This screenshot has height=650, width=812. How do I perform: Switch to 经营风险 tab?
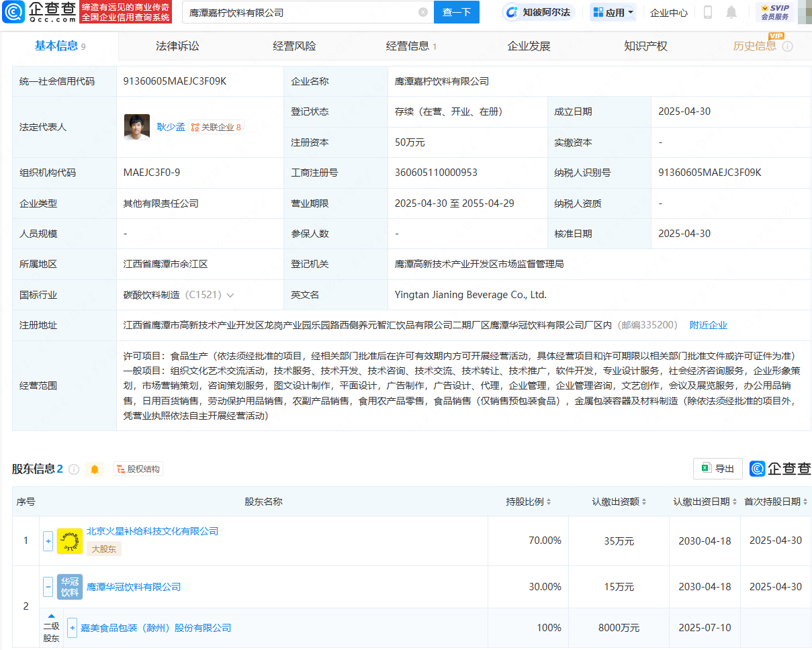(294, 46)
